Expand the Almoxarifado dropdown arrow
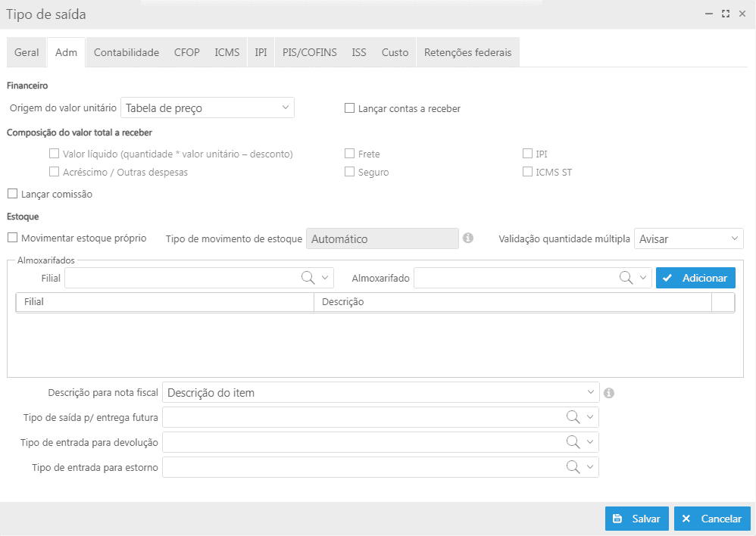756x536 pixels. pos(643,278)
